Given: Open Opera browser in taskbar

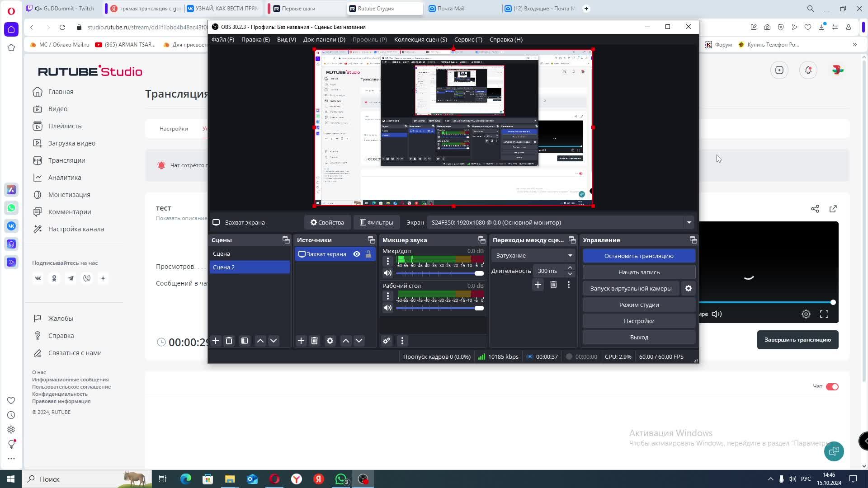Looking at the screenshot, I should pyautogui.click(x=274, y=479).
